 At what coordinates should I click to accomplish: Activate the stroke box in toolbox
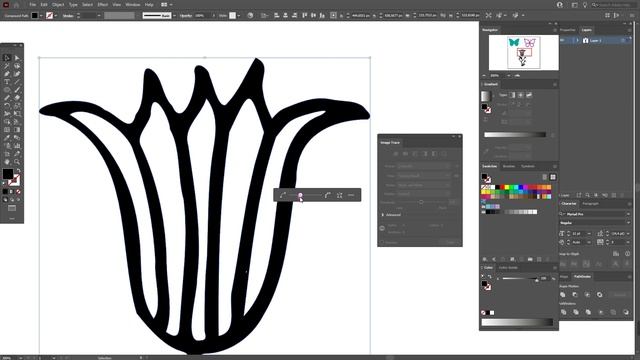pyautogui.click(x=14, y=180)
